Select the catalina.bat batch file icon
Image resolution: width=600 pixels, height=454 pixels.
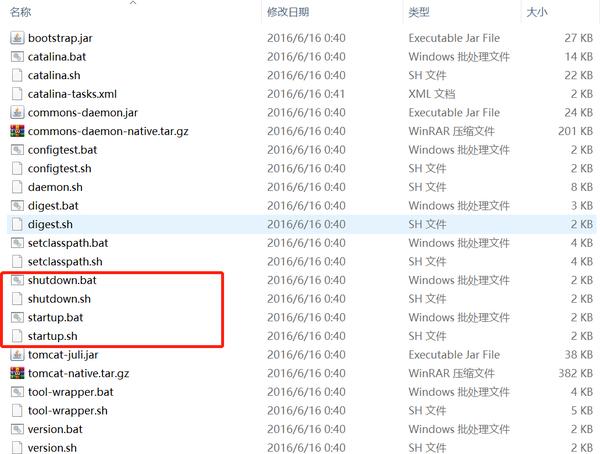[17, 57]
